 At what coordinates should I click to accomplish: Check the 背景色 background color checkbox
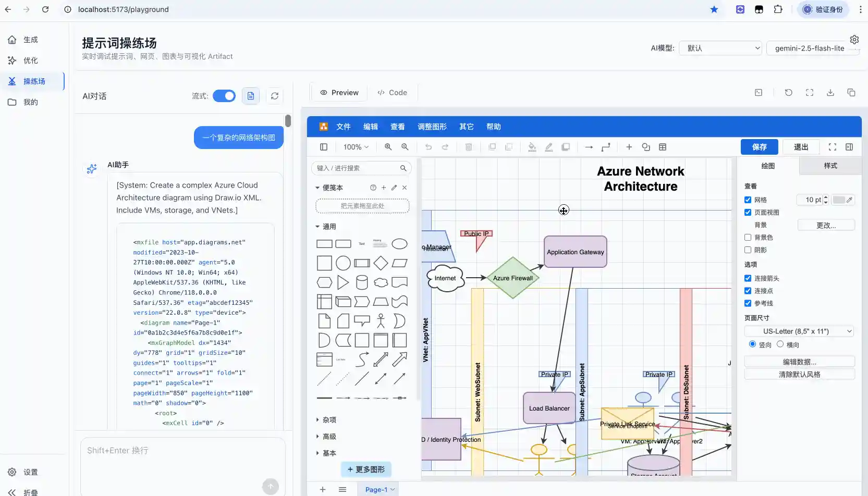[748, 238]
